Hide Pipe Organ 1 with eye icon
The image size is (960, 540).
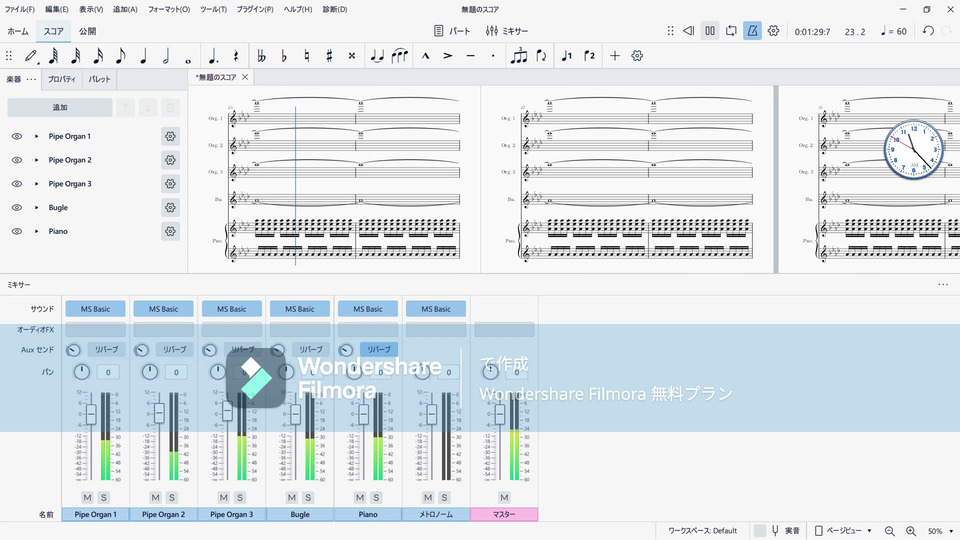tap(17, 137)
